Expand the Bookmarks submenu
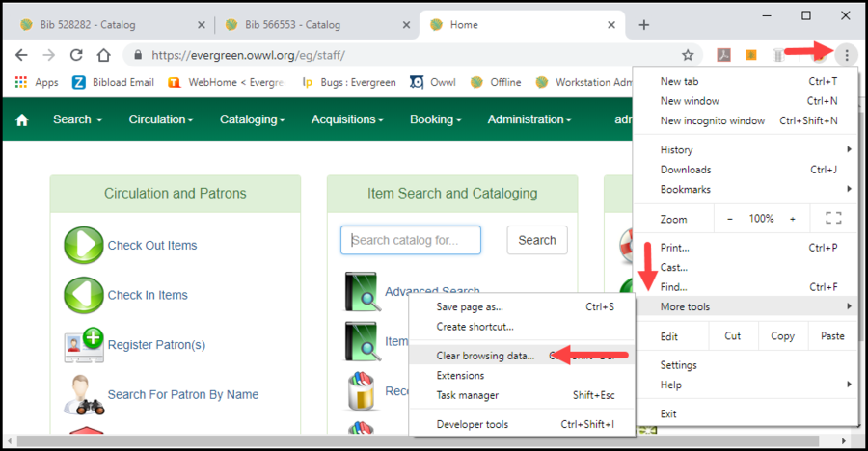Viewport: 868px width, 451px height. coord(746,189)
